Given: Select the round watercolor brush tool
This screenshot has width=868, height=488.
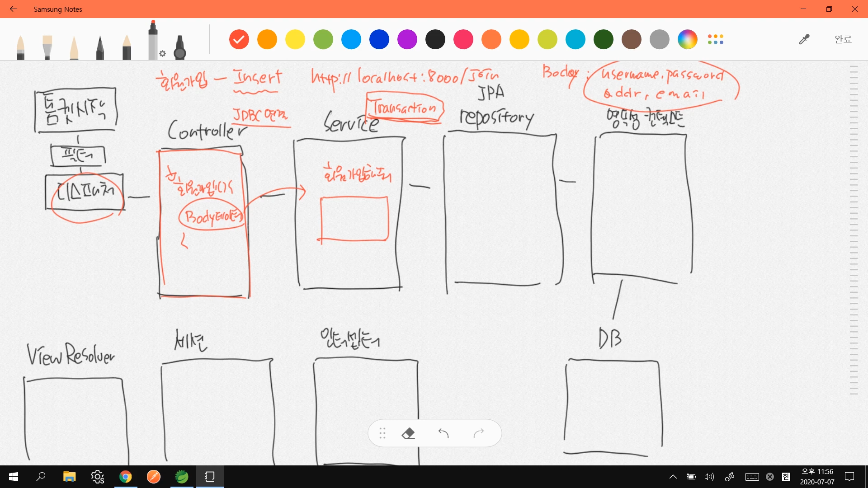Looking at the screenshot, I should pos(20,47).
